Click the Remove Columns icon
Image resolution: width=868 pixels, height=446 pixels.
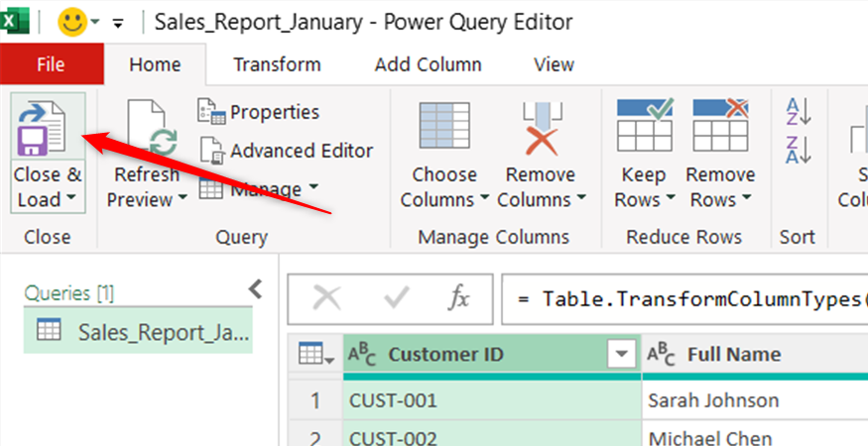[542, 127]
